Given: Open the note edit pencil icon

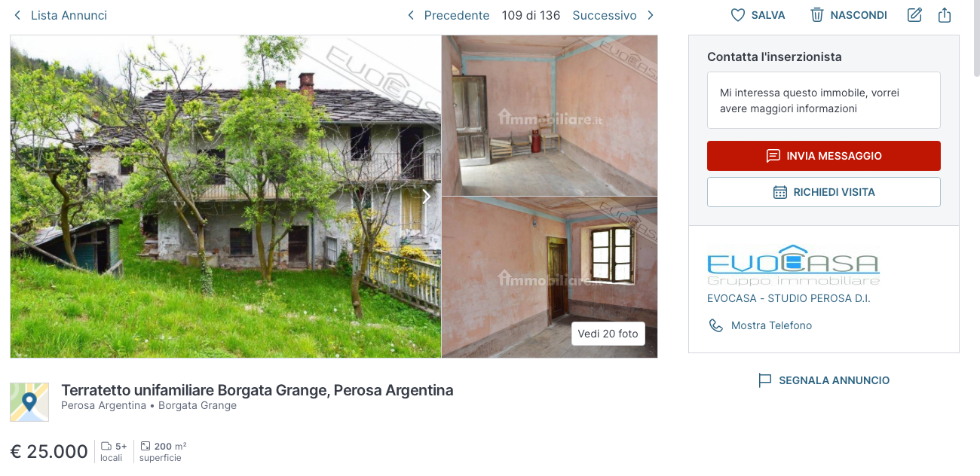Looking at the screenshot, I should coord(914,15).
